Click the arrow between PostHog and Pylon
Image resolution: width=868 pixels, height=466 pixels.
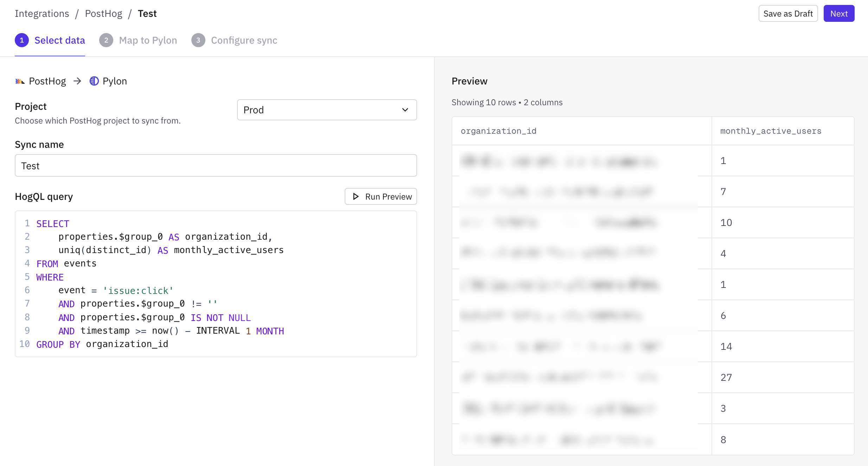click(x=77, y=81)
